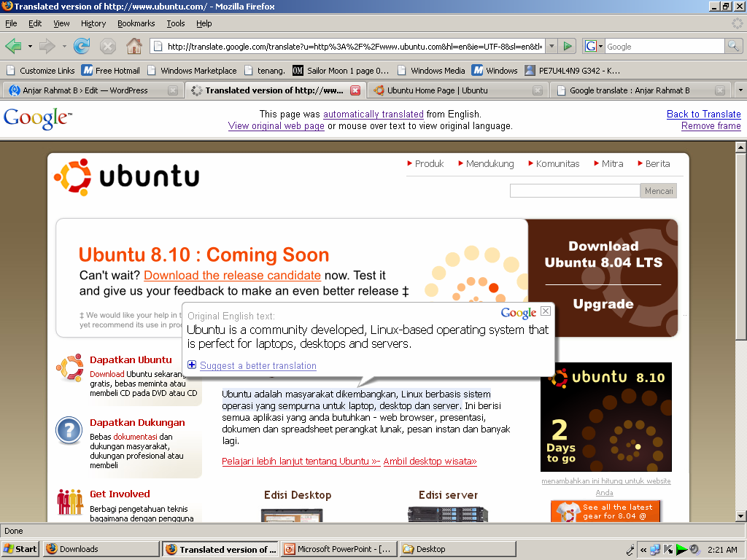The image size is (747, 560).
Task: Choose search engine via Google icon dropdown
Action: tap(594, 46)
